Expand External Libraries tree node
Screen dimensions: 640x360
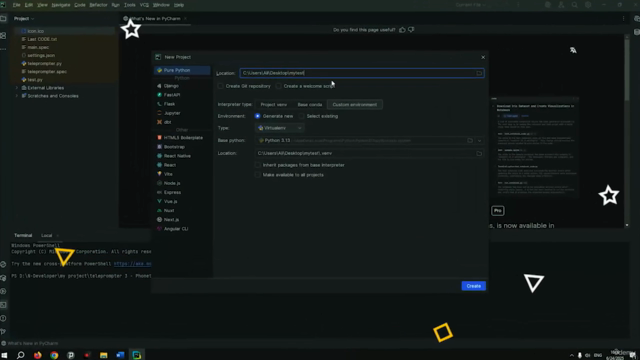click(x=17, y=88)
